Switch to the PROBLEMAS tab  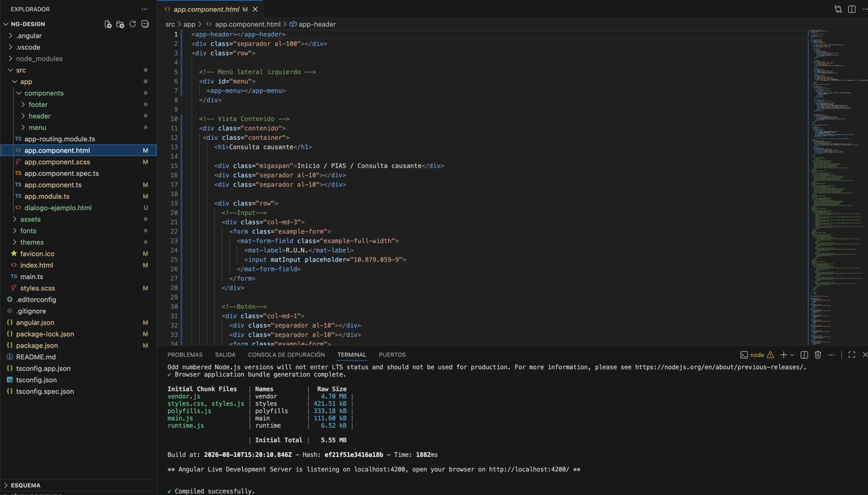coord(185,355)
